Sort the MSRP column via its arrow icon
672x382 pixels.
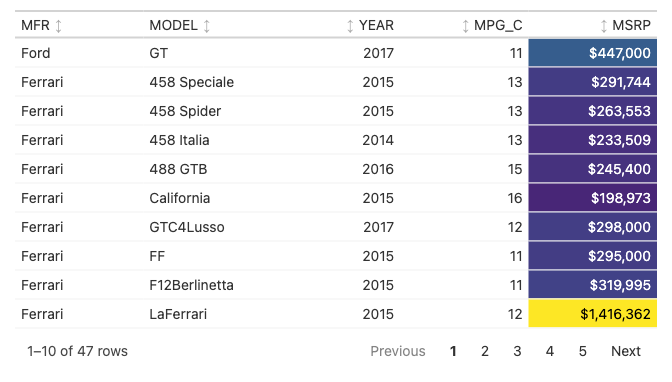point(604,26)
